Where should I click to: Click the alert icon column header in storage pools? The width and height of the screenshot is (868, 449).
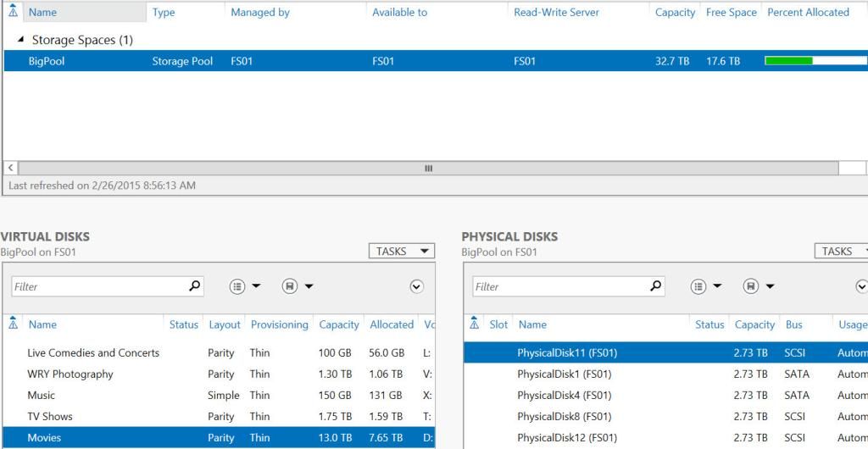tap(13, 13)
